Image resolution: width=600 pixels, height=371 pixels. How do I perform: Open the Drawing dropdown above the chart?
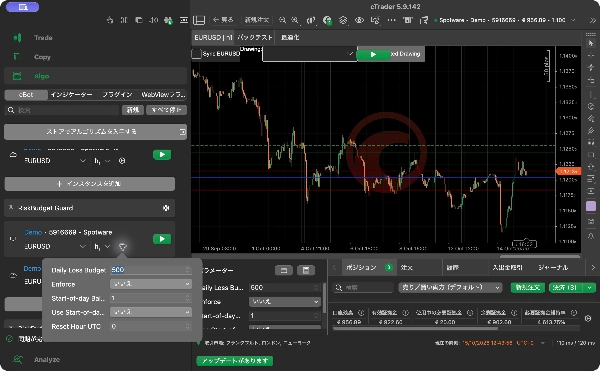[309, 54]
